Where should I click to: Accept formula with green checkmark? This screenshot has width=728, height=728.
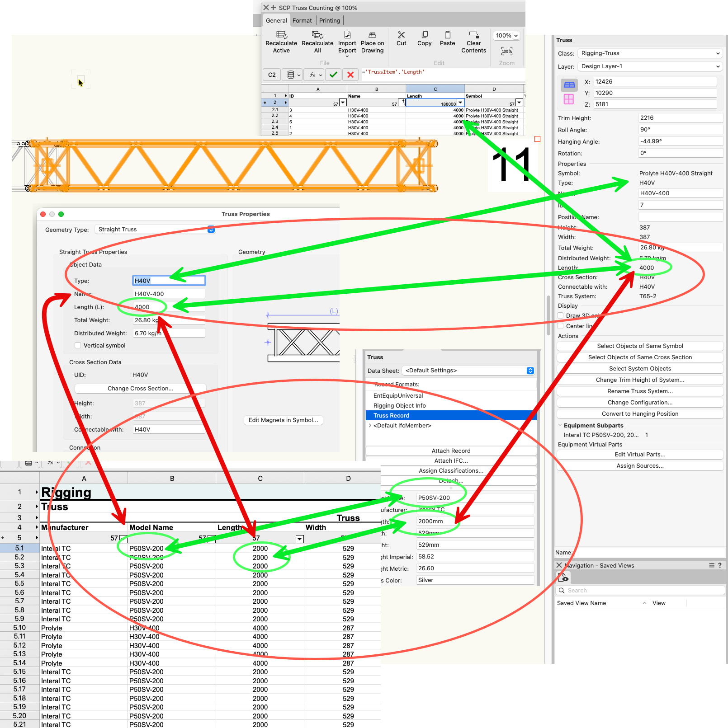click(333, 75)
